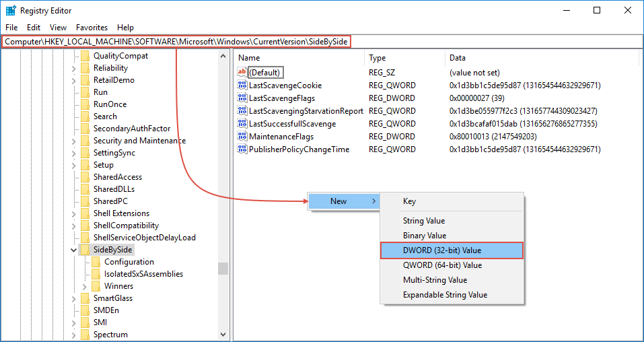The height and width of the screenshot is (342, 644).
Task: Click the 0x80010013 (2147549203) data cell
Action: tap(493, 137)
